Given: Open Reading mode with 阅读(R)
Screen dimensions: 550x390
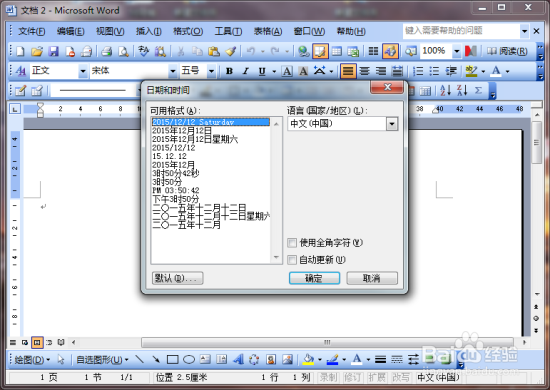Looking at the screenshot, I should click(x=507, y=52).
